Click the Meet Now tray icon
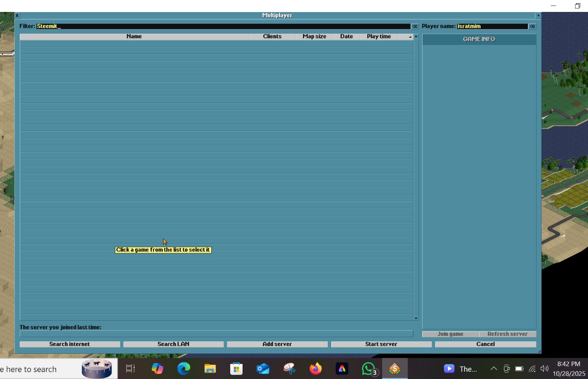Screen dimensions: 588x379 click(507, 369)
